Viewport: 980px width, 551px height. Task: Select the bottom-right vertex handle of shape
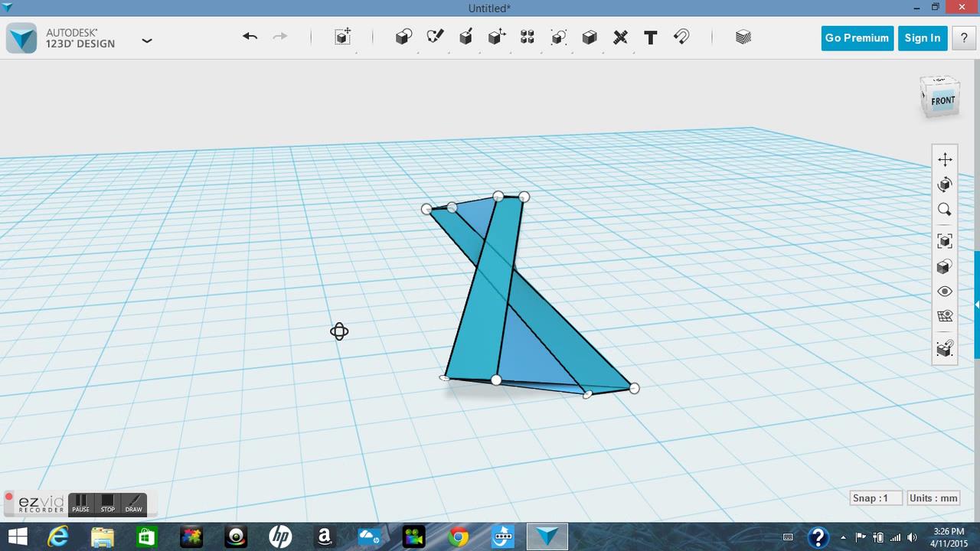(634, 389)
